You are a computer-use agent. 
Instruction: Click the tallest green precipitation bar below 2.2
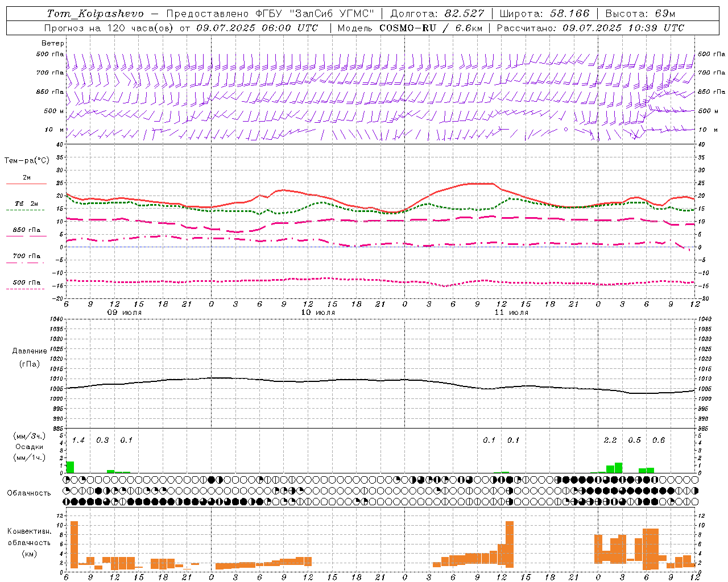618,468
